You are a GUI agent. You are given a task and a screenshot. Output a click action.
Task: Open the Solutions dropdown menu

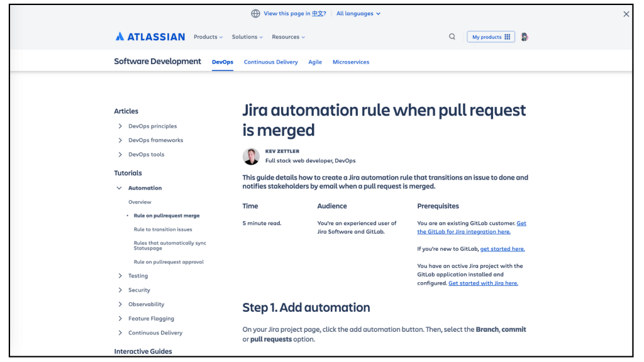click(247, 37)
